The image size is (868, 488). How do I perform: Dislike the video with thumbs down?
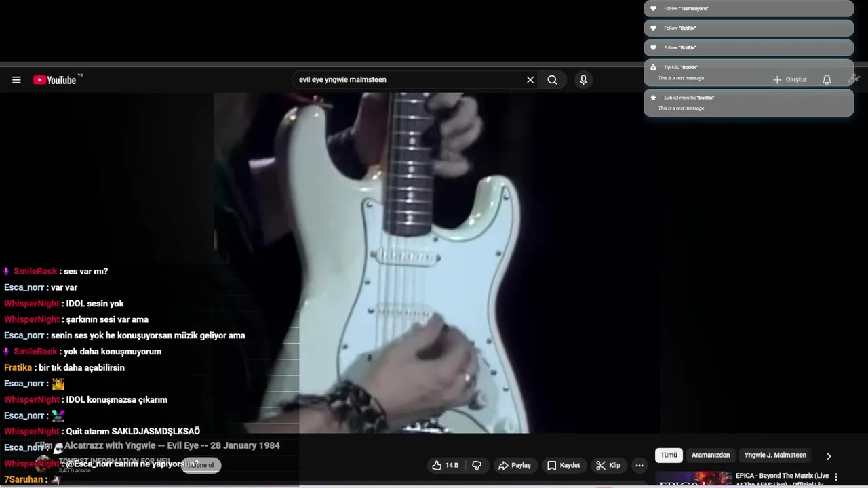pyautogui.click(x=477, y=466)
